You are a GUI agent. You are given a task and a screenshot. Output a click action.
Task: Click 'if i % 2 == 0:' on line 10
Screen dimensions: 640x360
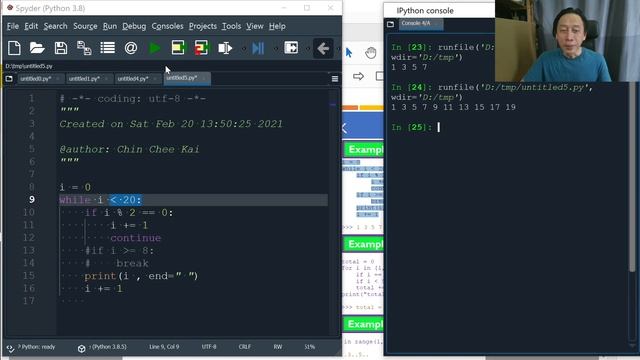[x=129, y=213]
